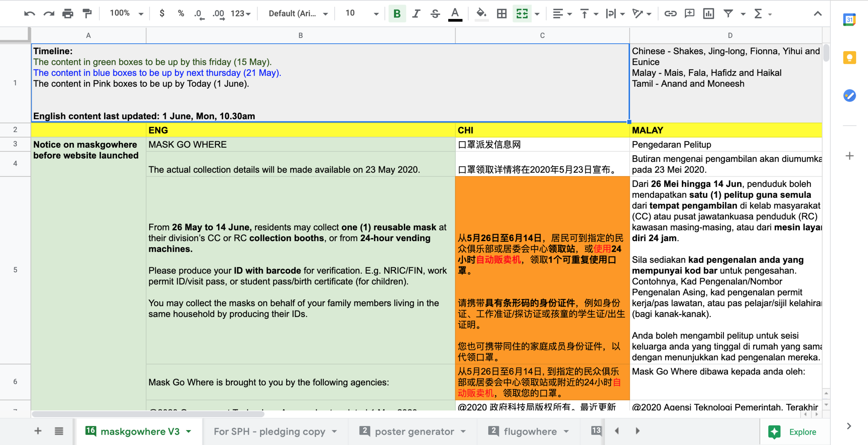The height and width of the screenshot is (445, 868).
Task: Add a new sheet
Action: (38, 431)
